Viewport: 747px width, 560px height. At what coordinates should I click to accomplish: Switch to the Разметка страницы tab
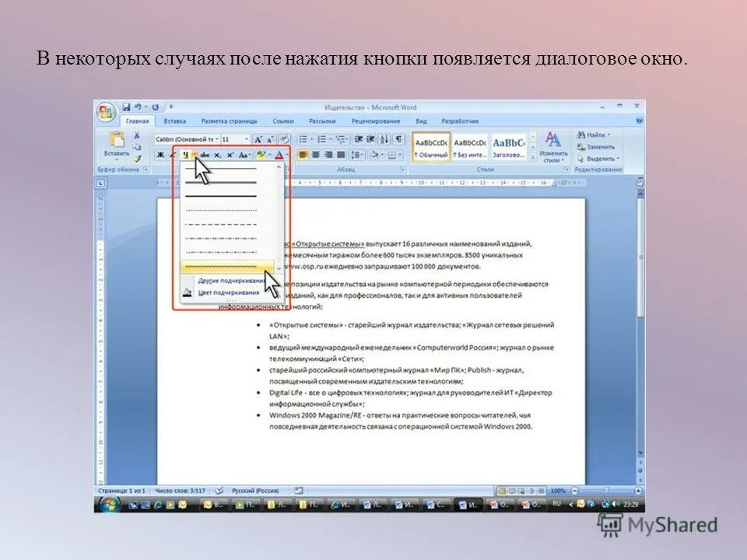tap(229, 121)
